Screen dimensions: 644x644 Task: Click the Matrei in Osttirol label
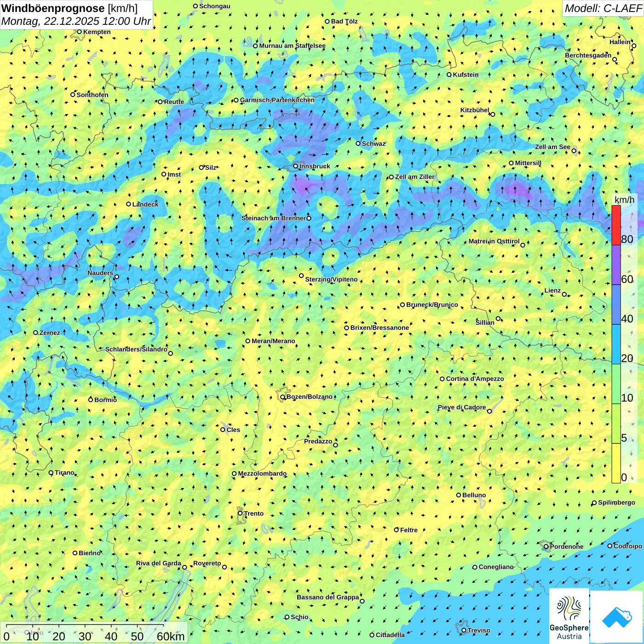(494, 241)
